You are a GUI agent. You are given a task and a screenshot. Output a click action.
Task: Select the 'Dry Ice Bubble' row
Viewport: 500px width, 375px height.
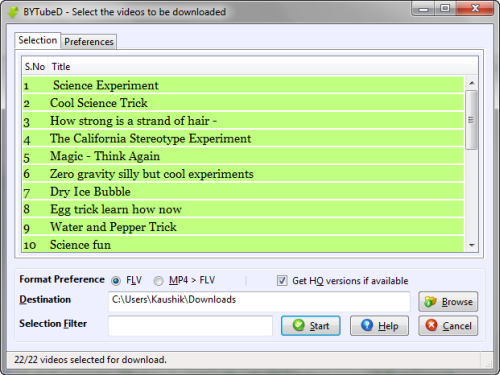click(x=243, y=192)
